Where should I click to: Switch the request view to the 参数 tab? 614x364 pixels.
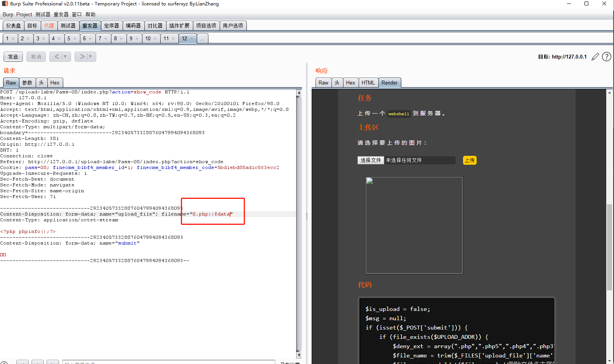[27, 83]
